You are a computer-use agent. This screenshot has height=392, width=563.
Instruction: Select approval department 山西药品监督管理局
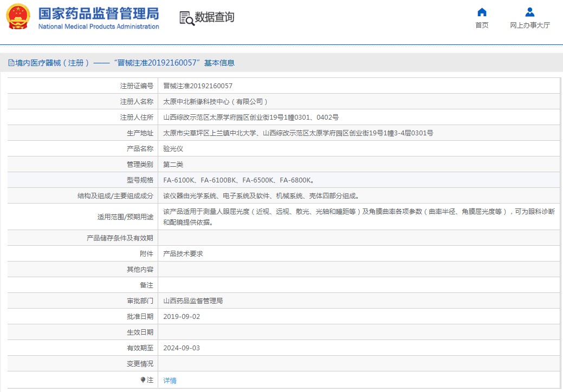[x=193, y=301]
